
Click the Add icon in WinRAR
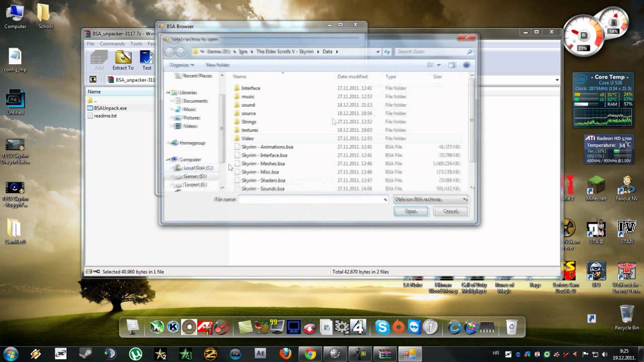point(99,61)
